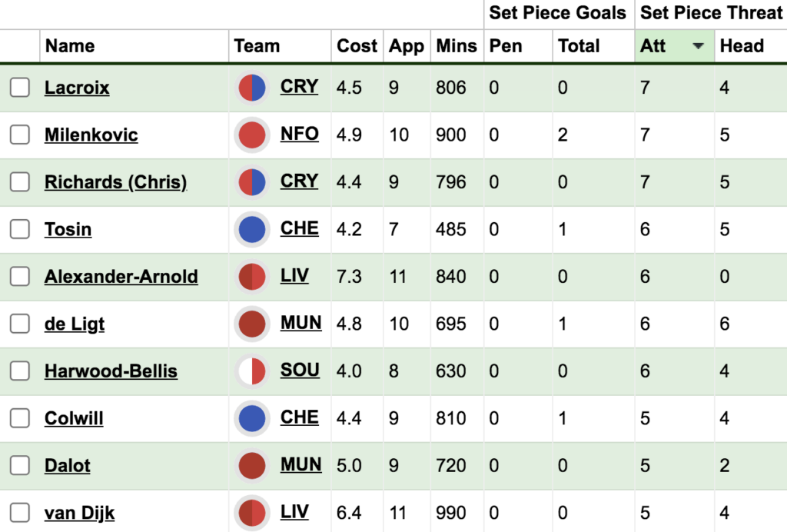The image size is (787, 532).
Task: Click the Liverpool badge beside van Dijk
Action: tap(251, 513)
